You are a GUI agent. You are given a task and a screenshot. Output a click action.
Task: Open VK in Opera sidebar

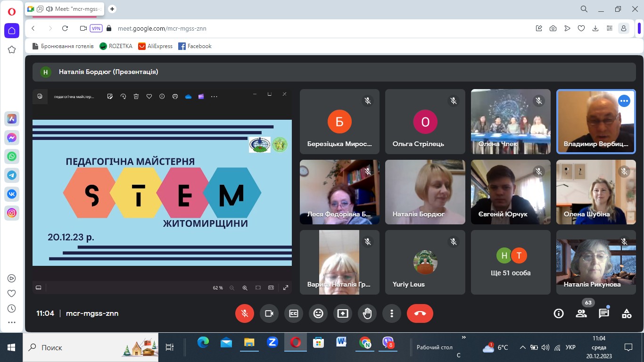[12, 194]
